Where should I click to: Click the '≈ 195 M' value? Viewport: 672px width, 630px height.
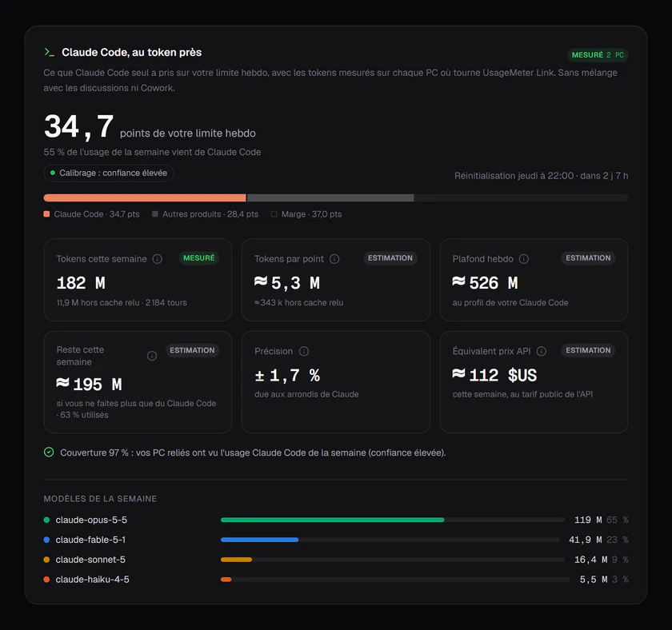tap(89, 385)
